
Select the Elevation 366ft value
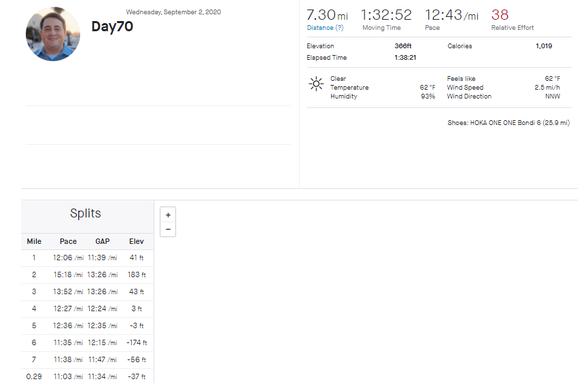[402, 46]
